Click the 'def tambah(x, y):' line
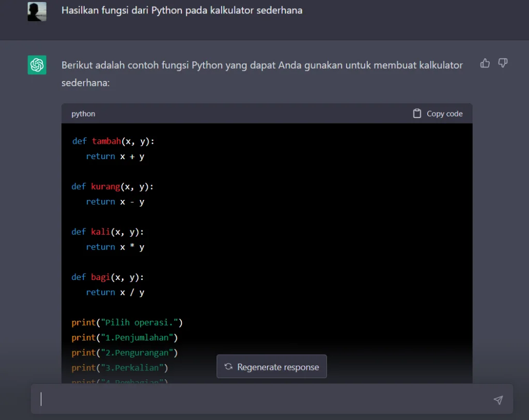Image resolution: width=529 pixels, height=420 pixels. pyautogui.click(x=113, y=141)
